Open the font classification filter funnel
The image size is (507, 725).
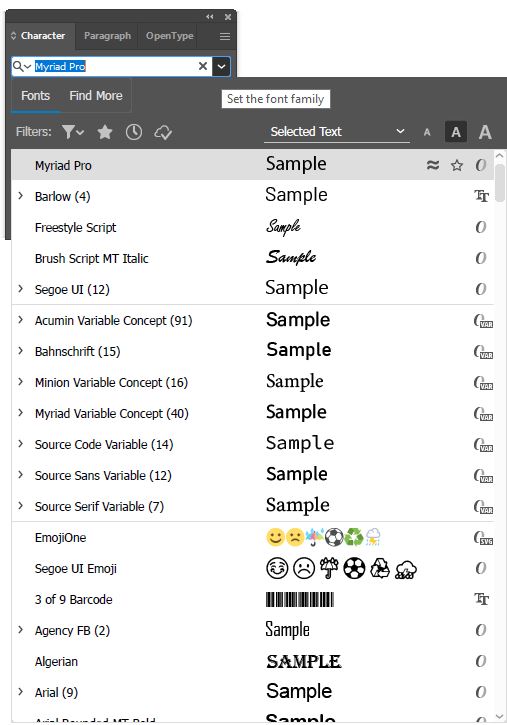[x=73, y=132]
